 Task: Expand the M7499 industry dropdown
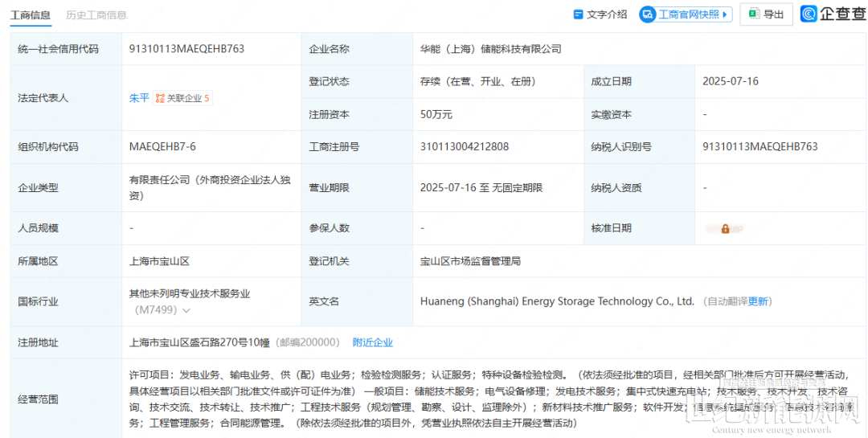coord(186,311)
